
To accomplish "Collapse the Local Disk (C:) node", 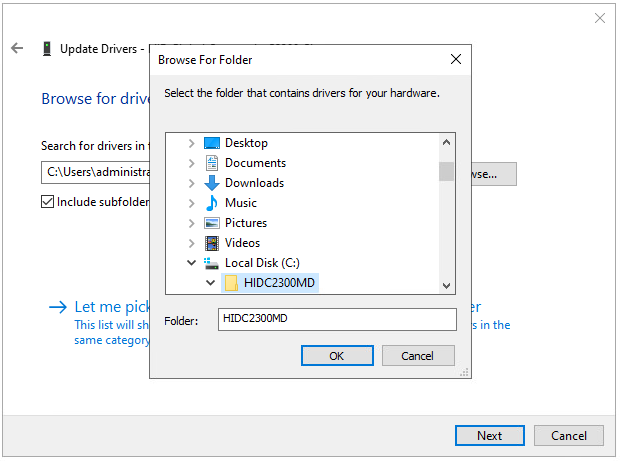I will click(x=191, y=263).
